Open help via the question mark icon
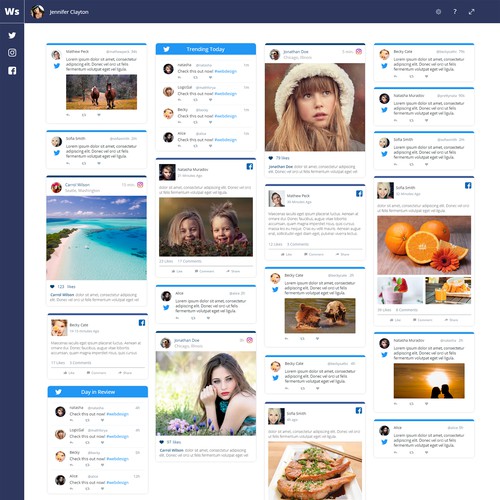500x500 pixels. [455, 12]
